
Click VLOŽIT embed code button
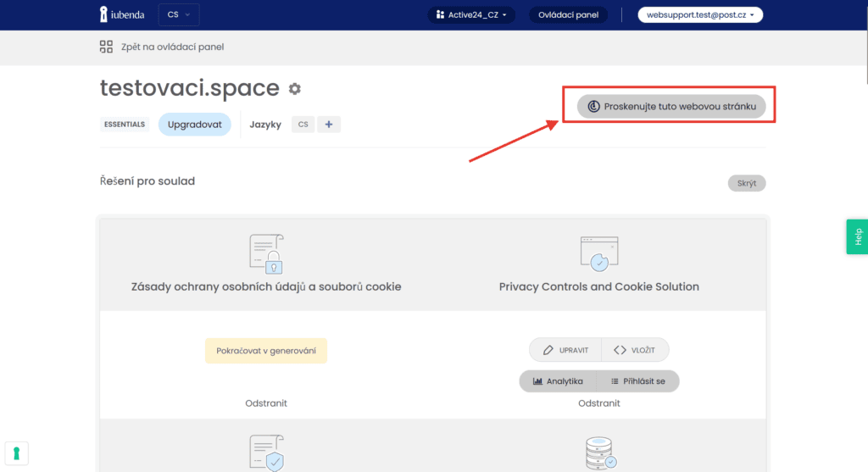(634, 350)
